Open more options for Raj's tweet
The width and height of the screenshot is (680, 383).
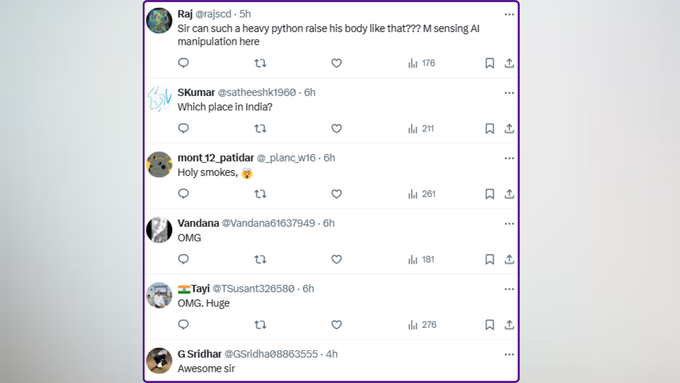point(509,14)
